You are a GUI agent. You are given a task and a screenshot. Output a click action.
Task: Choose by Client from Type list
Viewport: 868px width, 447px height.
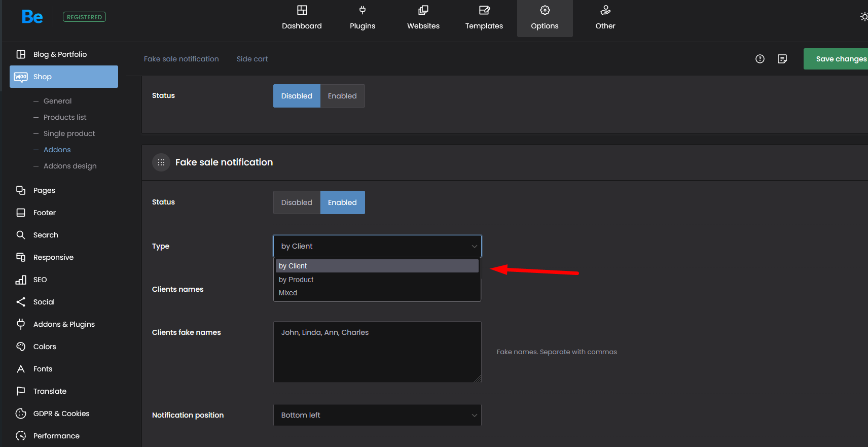coord(377,266)
